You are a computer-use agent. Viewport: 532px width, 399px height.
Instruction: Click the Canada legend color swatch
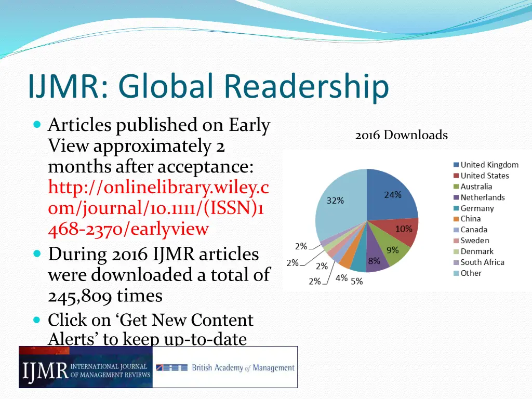pos(456,230)
